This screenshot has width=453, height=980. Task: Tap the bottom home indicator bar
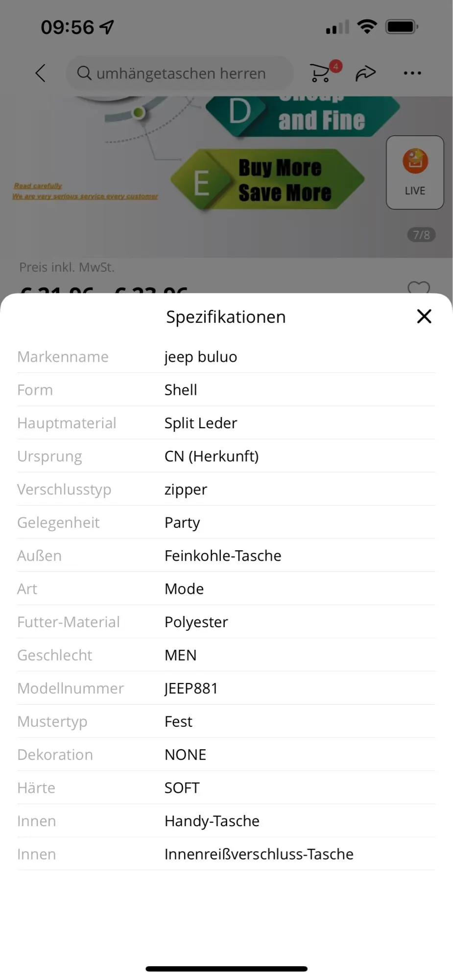tap(226, 969)
